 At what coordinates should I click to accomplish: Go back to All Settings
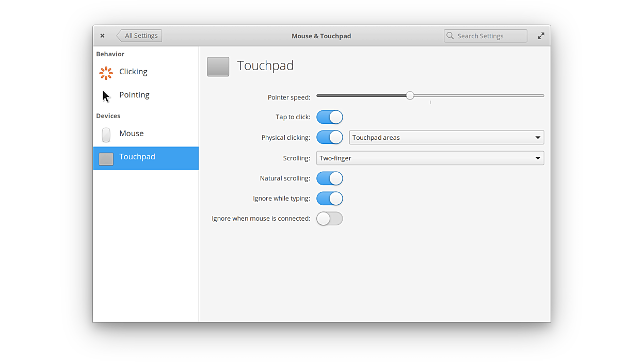click(x=140, y=36)
